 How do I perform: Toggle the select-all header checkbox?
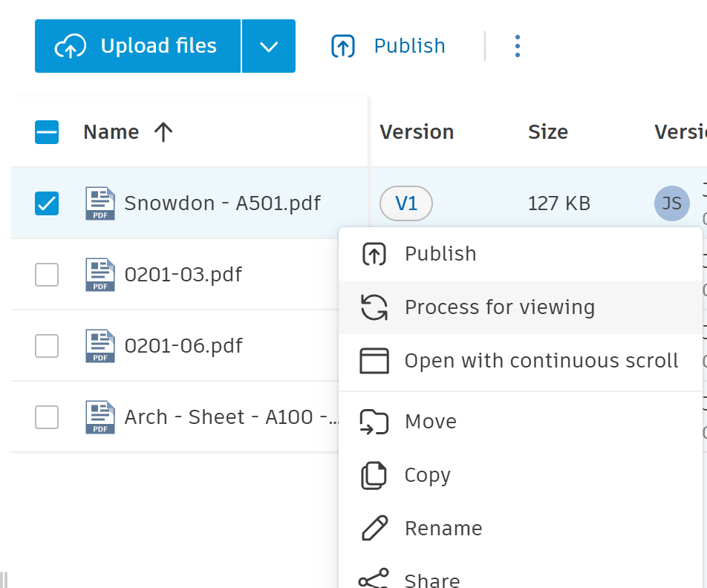pyautogui.click(x=47, y=132)
